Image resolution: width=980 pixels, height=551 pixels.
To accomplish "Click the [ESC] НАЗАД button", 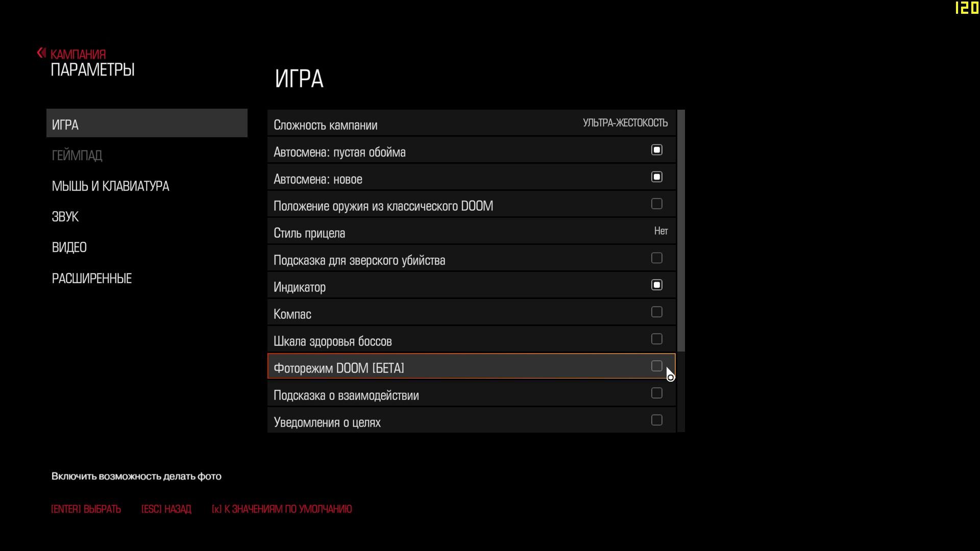I will pyautogui.click(x=166, y=509).
